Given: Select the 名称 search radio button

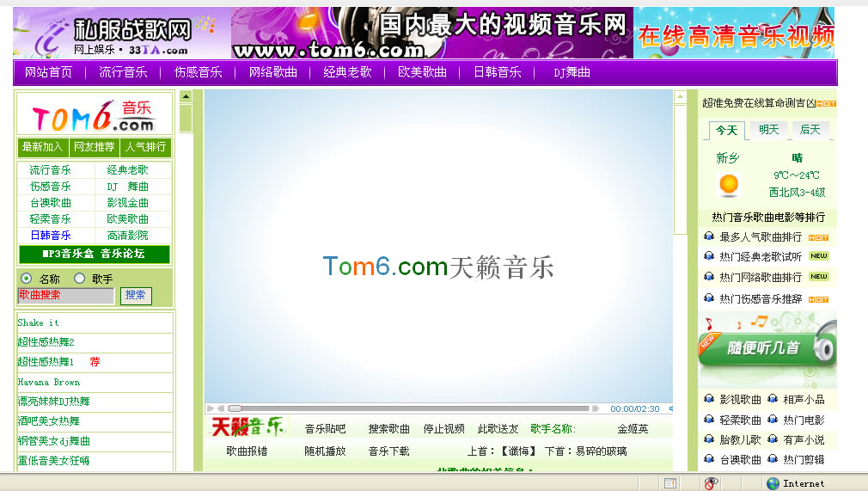Looking at the screenshot, I should pos(26,279).
